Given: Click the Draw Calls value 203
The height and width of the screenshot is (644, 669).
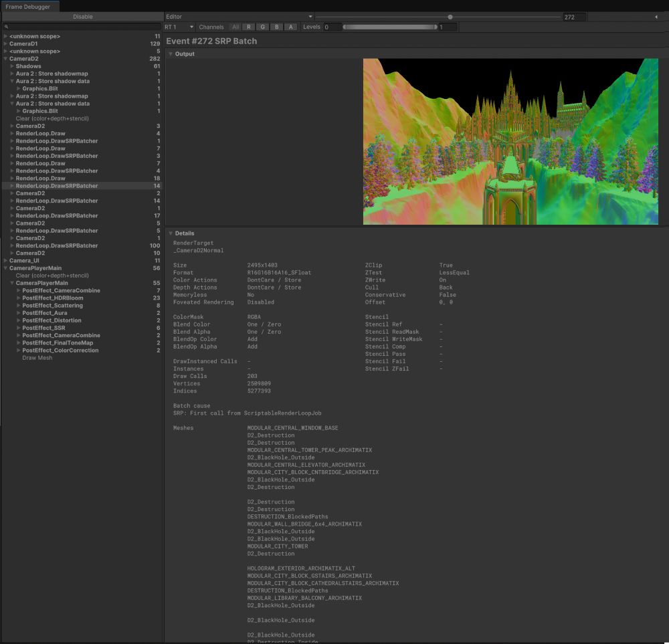Looking at the screenshot, I should 252,376.
